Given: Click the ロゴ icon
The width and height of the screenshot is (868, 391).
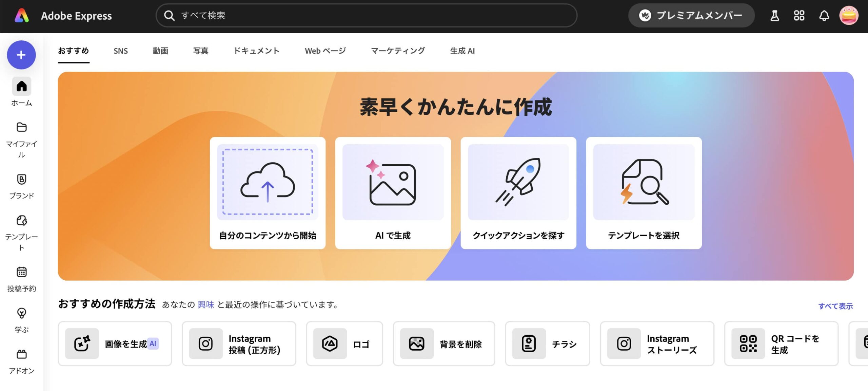Looking at the screenshot, I should [x=330, y=343].
